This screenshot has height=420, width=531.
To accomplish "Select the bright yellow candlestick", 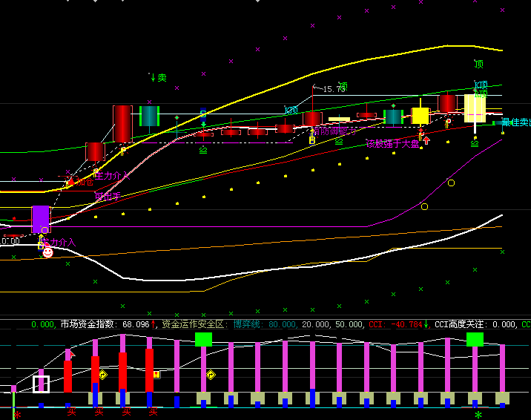I will click(420, 116).
